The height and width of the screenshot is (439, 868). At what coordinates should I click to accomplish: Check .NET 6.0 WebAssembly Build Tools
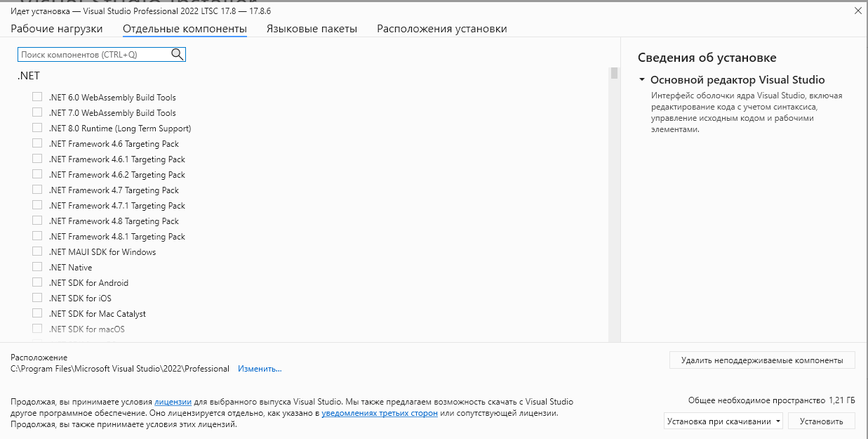tap(37, 97)
